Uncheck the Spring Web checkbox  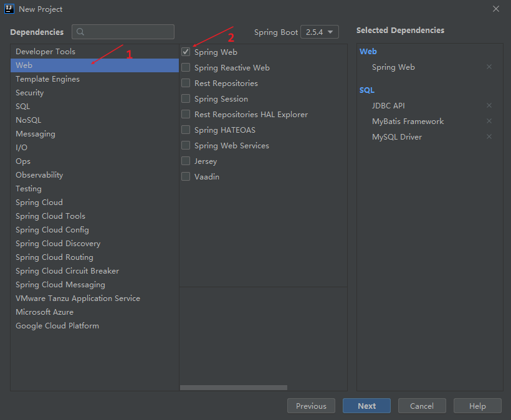click(x=186, y=52)
